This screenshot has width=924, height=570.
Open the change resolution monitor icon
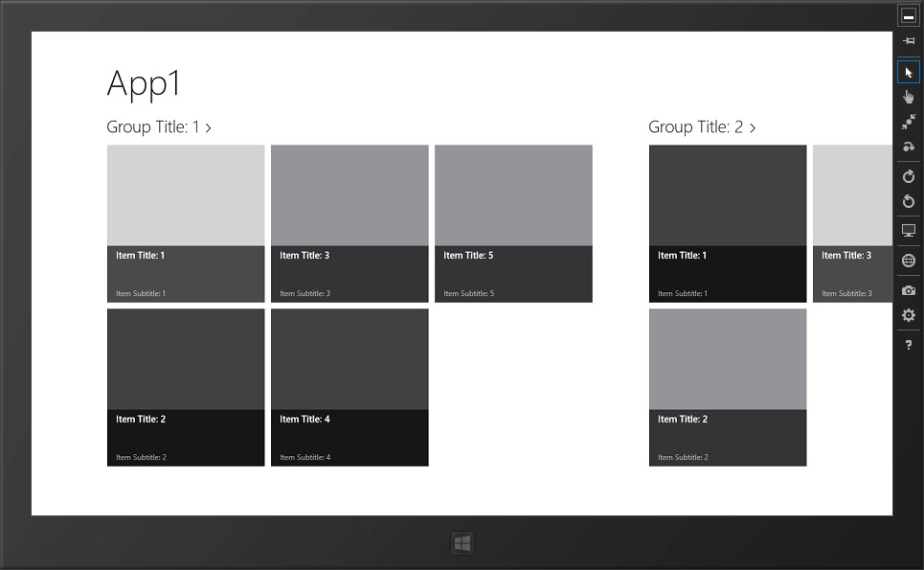pyautogui.click(x=909, y=231)
